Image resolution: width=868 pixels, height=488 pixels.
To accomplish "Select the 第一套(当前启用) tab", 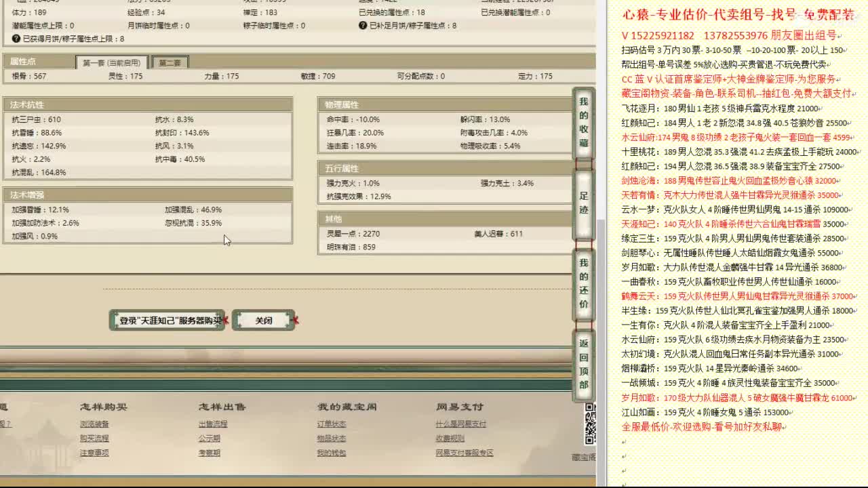I will [x=111, y=61].
